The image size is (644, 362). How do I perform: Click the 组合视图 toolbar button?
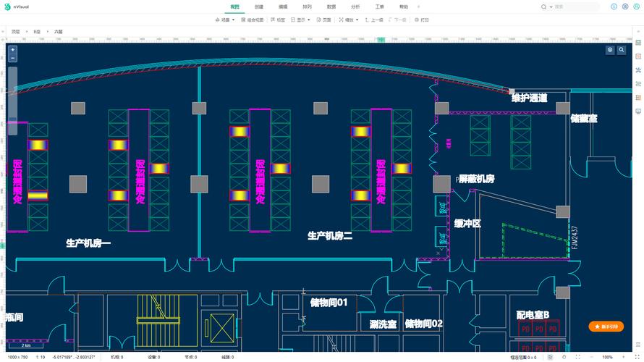pos(253,20)
